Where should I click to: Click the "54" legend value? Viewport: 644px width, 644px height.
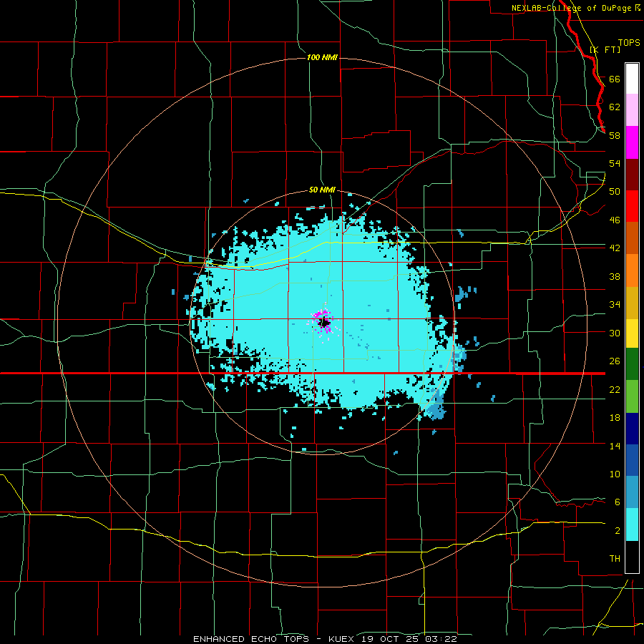tap(615, 163)
